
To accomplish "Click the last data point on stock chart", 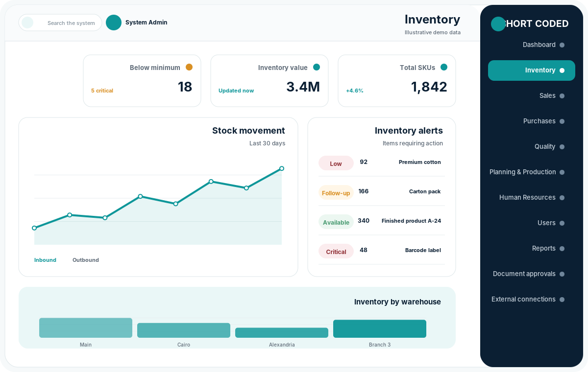I will [x=282, y=168].
